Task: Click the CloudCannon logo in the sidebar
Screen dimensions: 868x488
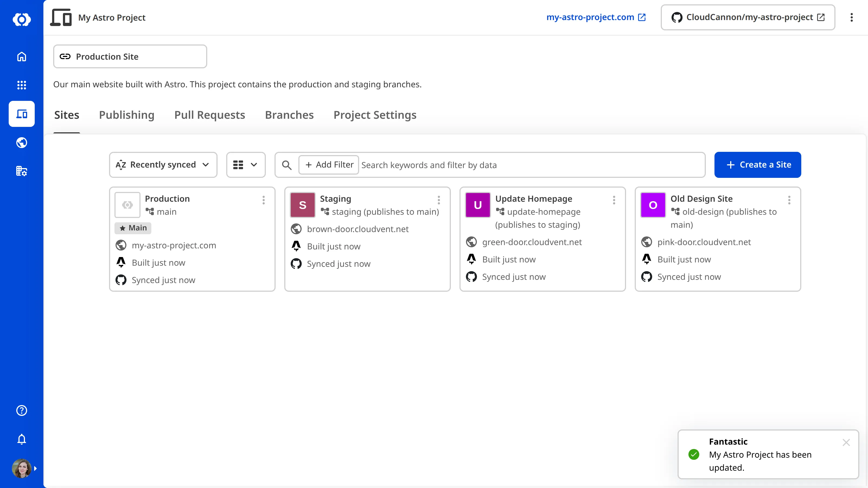Action: (x=22, y=19)
